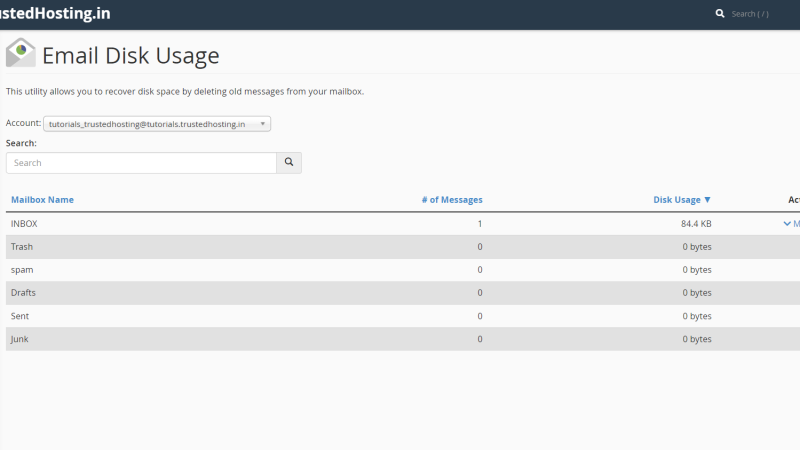Click the mailbox Search input field
The height and width of the screenshot is (450, 800).
click(x=141, y=163)
